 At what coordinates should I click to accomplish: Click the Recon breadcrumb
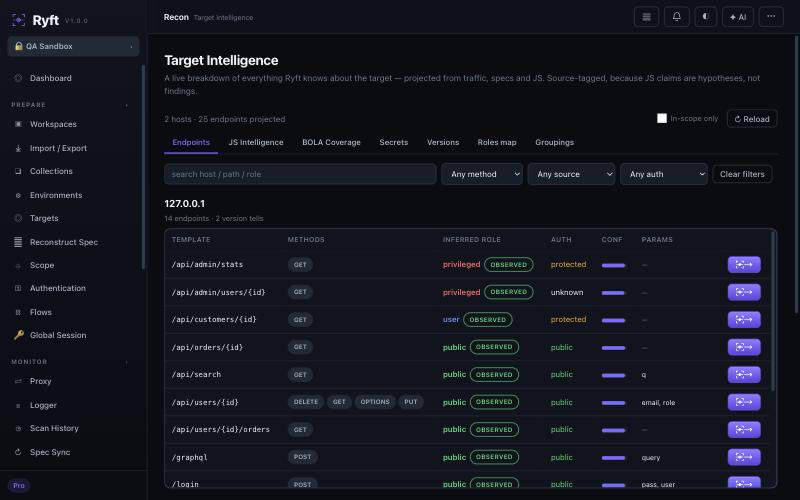pyautogui.click(x=176, y=17)
